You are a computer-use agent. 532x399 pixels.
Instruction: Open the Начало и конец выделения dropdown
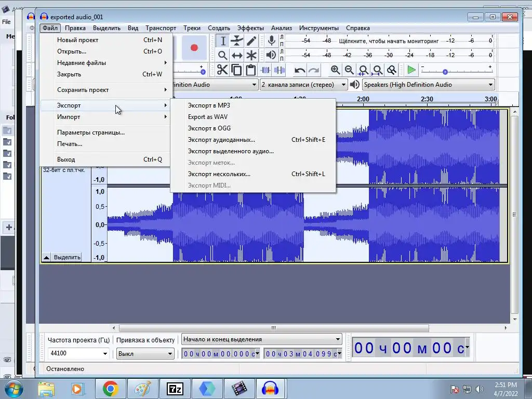point(262,339)
